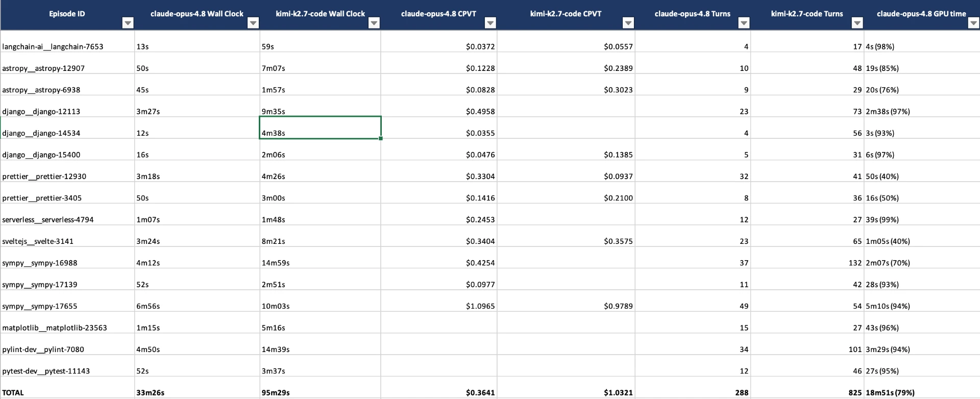The height and width of the screenshot is (399, 980).
Task: Open kimi-k2.7-code CPVT filter dropdown
Action: pyautogui.click(x=628, y=23)
